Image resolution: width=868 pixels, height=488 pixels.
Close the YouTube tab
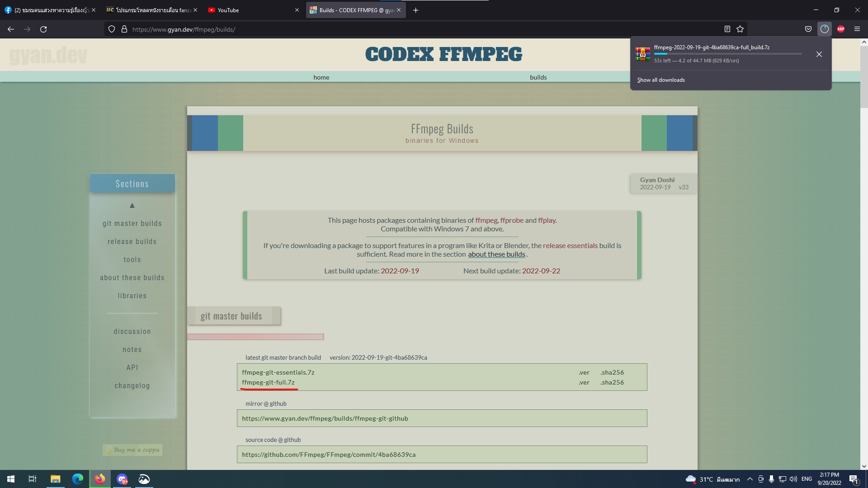[297, 10]
